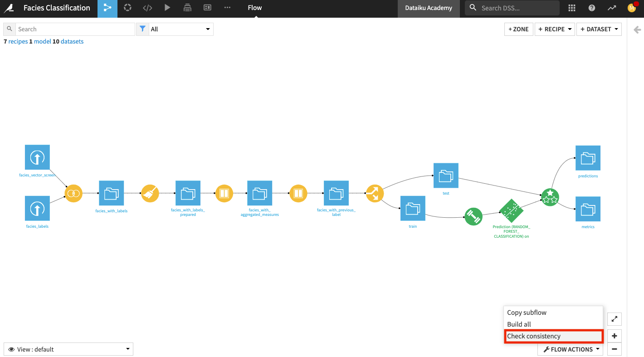Open the + DATASET dropdown
This screenshot has height=357, width=644.
[599, 29]
